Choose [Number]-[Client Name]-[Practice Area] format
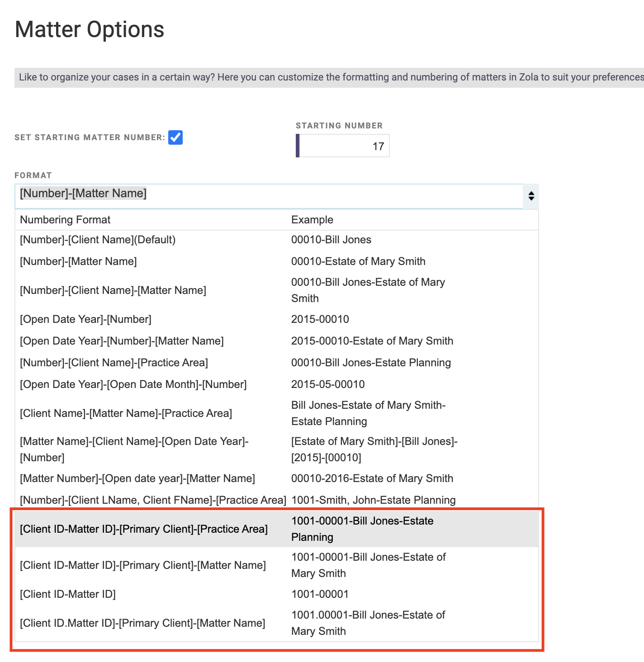644x662 pixels. (x=277, y=363)
